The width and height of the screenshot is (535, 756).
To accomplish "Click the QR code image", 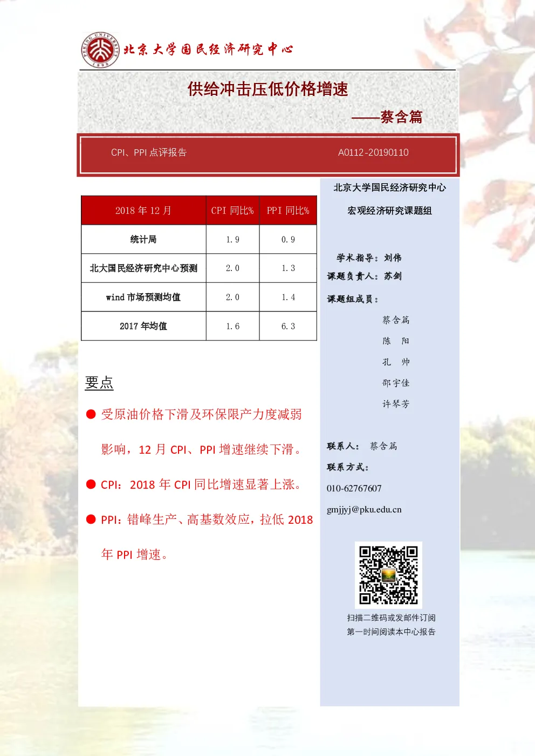I will point(388,575).
